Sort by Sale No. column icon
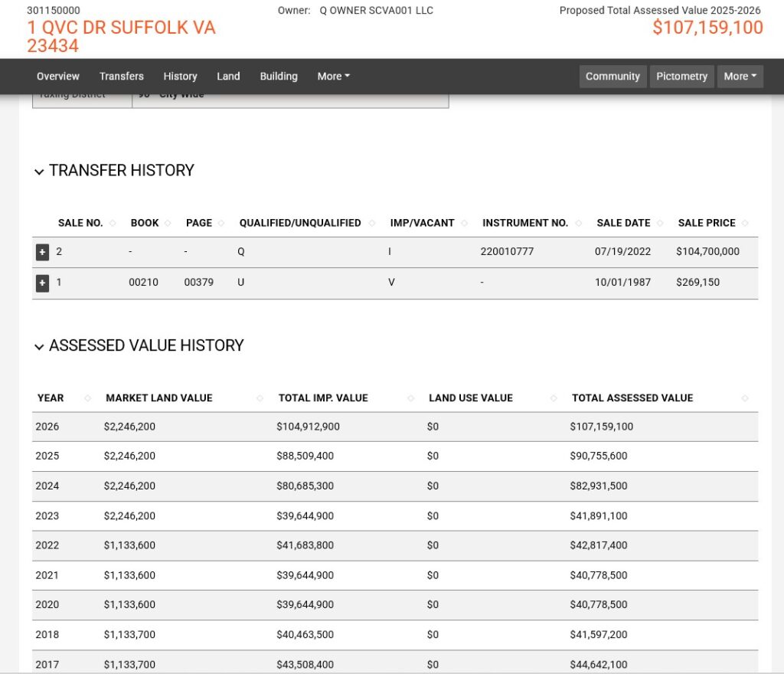 point(113,223)
